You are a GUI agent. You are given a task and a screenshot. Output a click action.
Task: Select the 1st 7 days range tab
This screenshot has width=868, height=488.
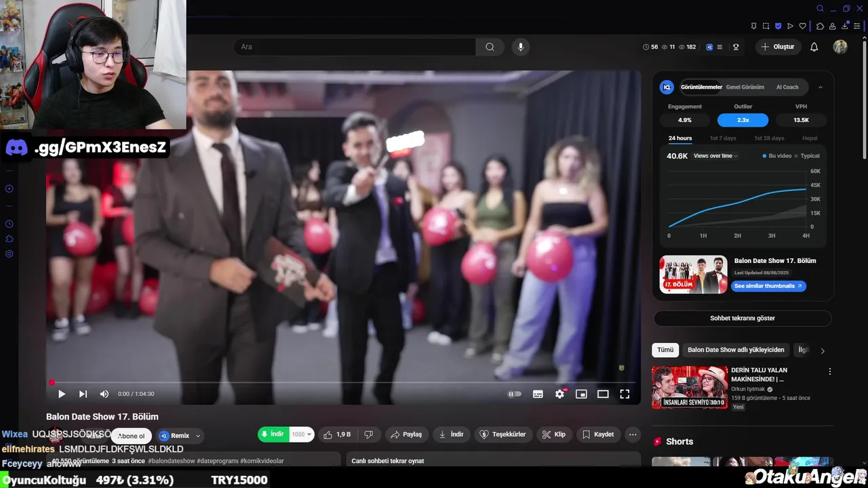coord(723,138)
